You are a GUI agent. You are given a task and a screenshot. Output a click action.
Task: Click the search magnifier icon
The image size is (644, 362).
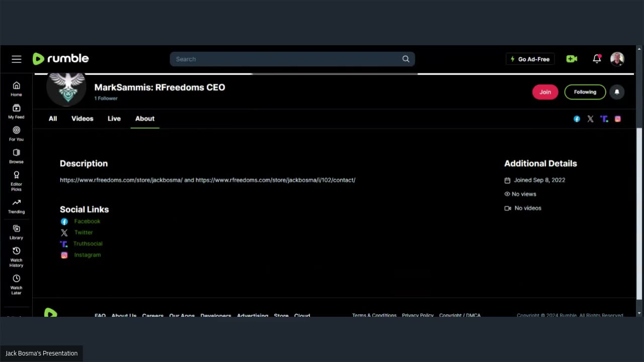point(406,59)
